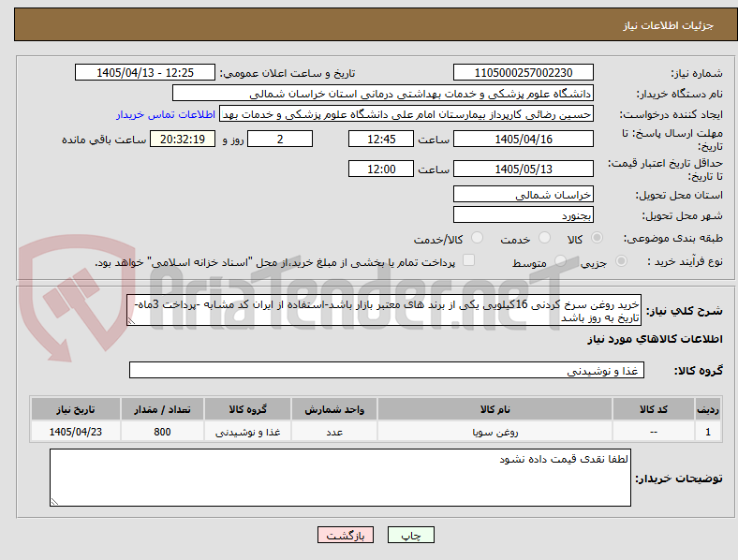Click the غذا و نوشیدنی cell in the table row
Viewport: 738px width, 560px height.
tap(247, 432)
